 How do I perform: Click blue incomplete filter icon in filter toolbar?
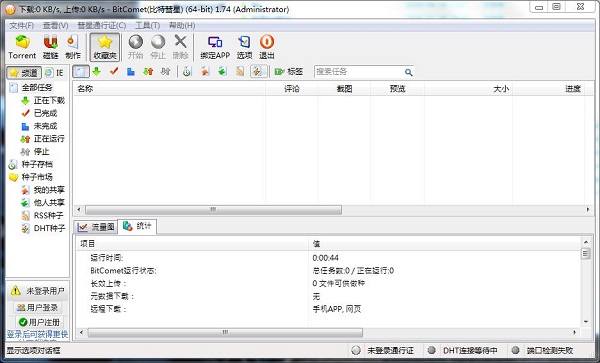tap(131, 72)
